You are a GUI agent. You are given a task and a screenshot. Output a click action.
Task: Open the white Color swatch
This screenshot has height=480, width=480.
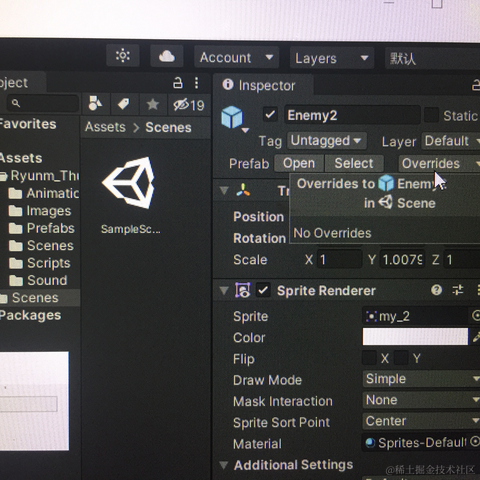coord(415,337)
